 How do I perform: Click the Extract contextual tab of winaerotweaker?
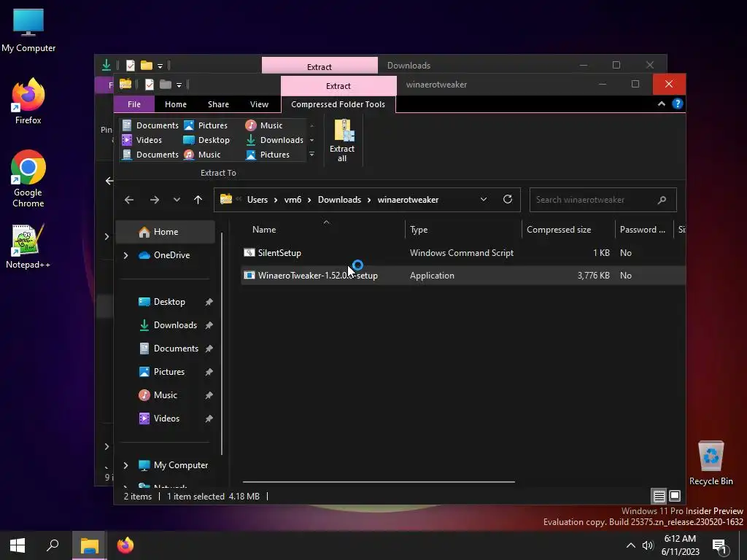(x=338, y=86)
